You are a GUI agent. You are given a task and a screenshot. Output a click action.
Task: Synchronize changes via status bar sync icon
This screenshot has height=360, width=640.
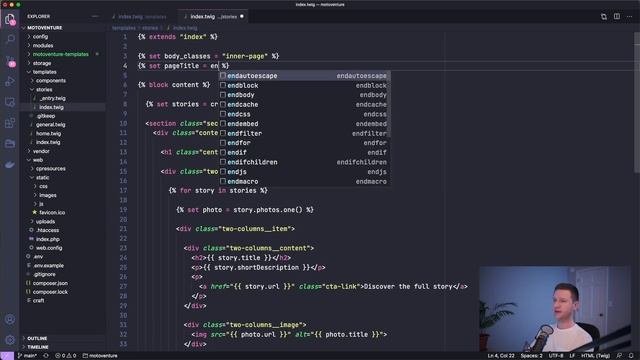[x=46, y=356]
